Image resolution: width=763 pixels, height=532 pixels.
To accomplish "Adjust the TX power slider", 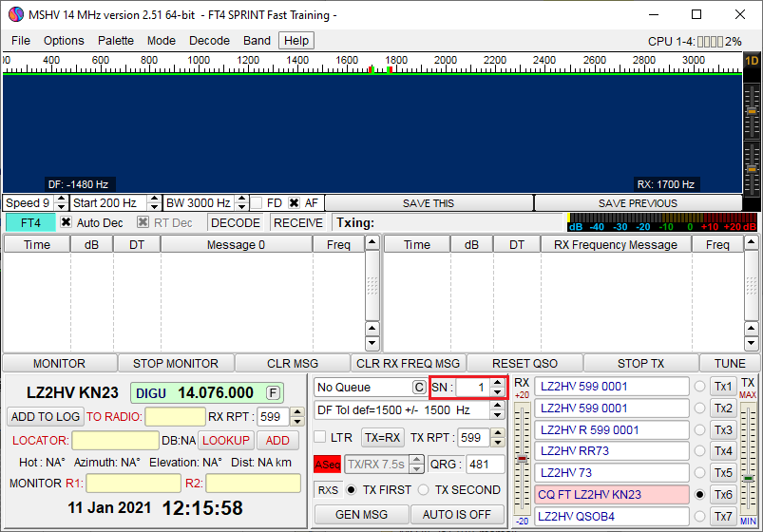I will pyautogui.click(x=749, y=478).
